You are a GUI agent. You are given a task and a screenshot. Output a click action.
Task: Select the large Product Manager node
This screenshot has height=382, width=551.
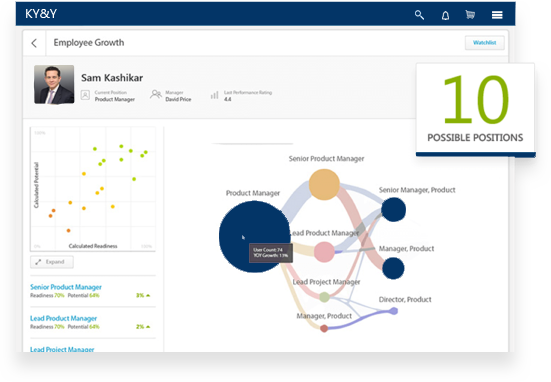[x=254, y=236]
